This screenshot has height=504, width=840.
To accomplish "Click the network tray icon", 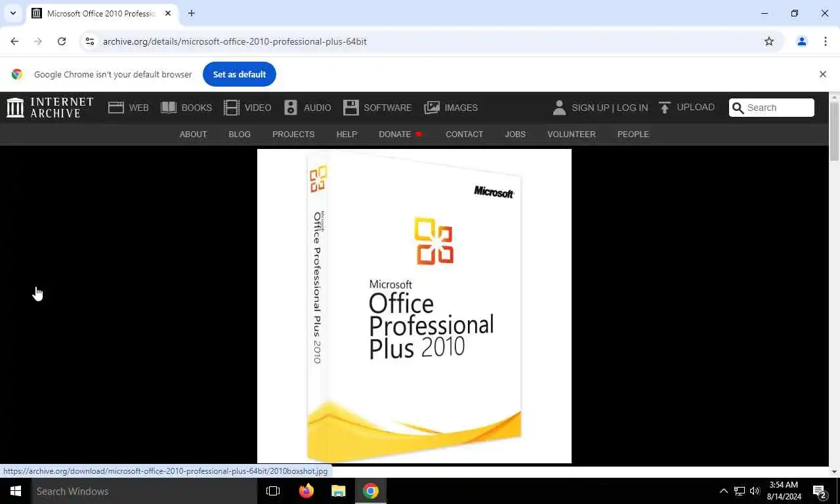I will 740,491.
